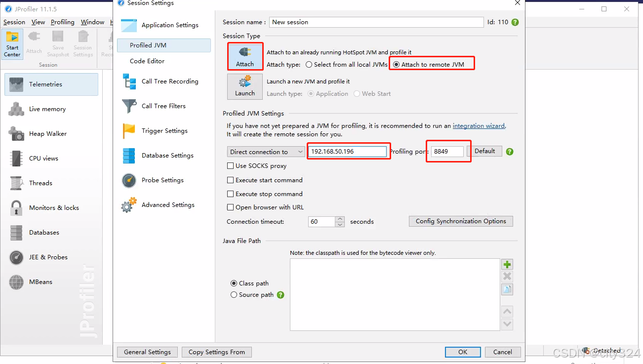This screenshot has width=643, height=364.
Task: Select Call Tree Recording settings
Action: (x=164, y=81)
